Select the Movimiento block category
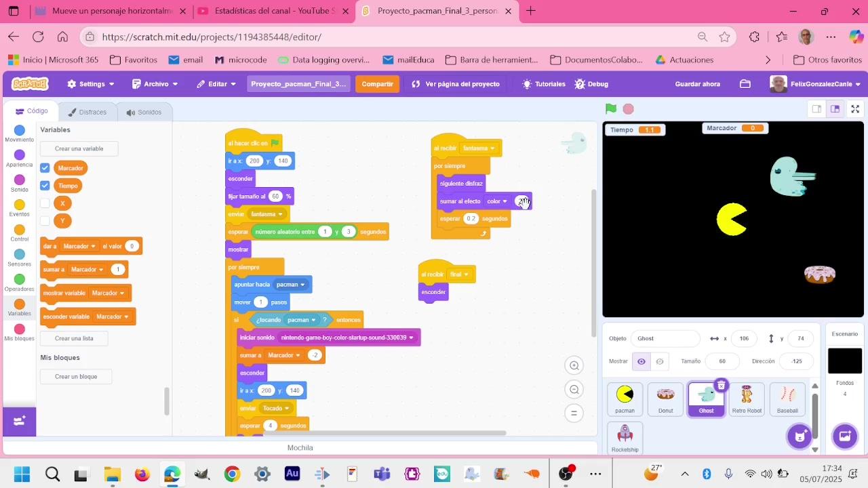The image size is (868, 488). click(x=19, y=134)
